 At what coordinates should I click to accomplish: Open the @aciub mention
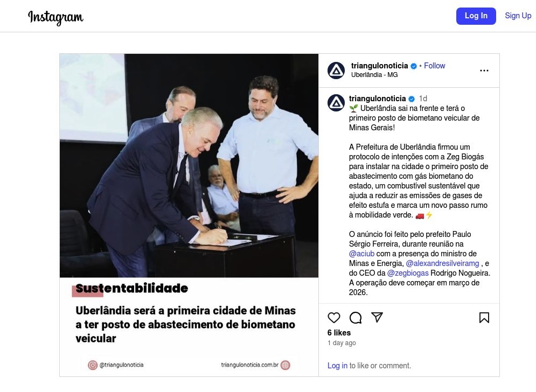[x=361, y=254]
